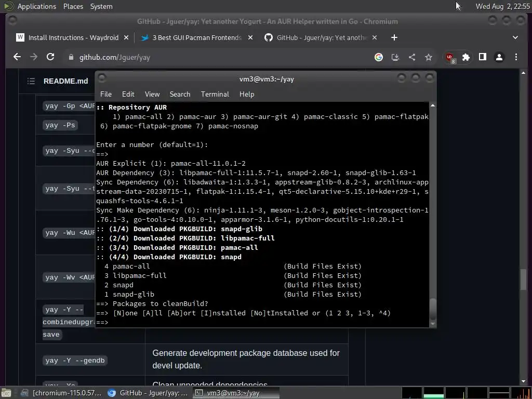The image size is (532, 399).
Task: Open a new Chromium tab
Action: (x=394, y=37)
